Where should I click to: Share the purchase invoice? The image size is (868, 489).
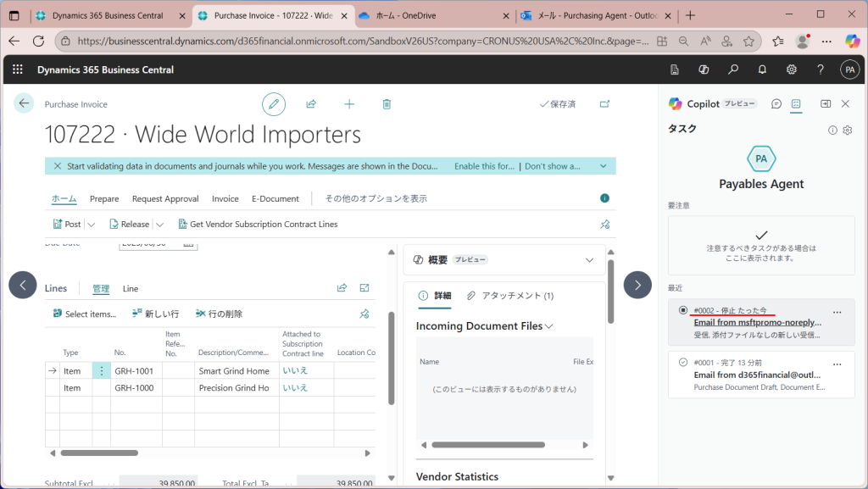click(311, 104)
